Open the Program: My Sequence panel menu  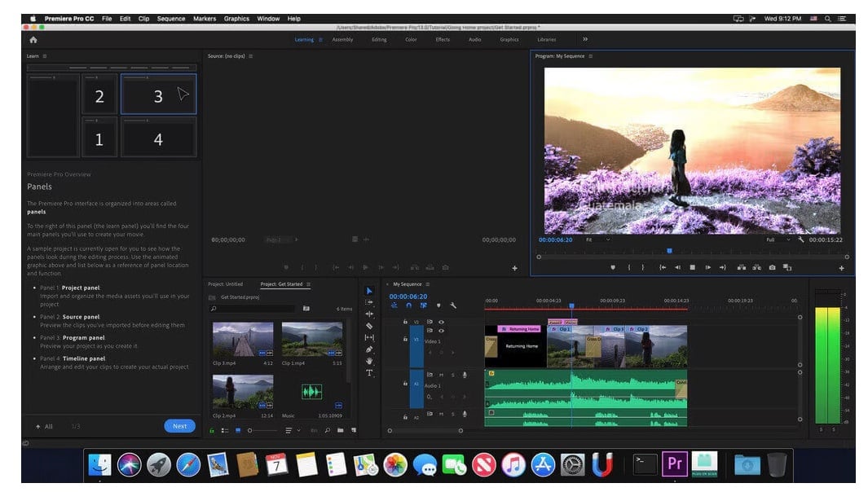[591, 56]
